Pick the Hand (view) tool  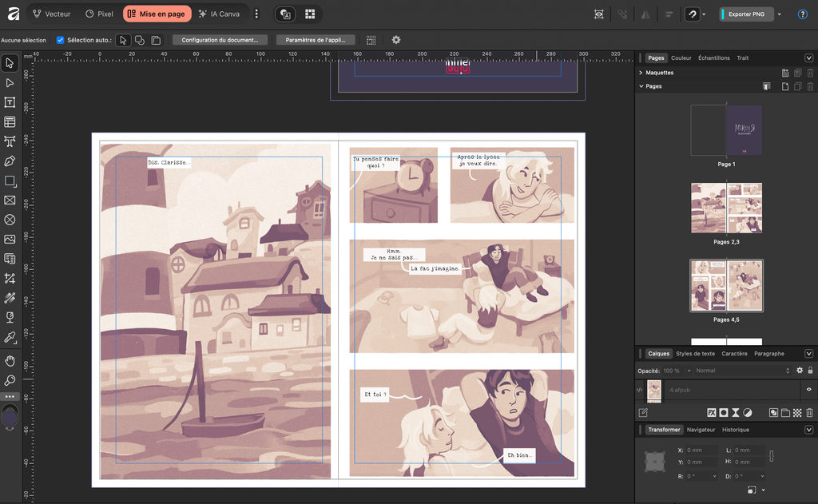tap(10, 361)
